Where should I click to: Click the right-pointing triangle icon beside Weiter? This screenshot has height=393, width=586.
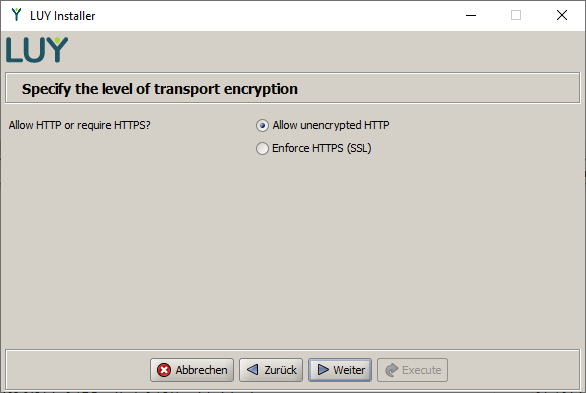323,370
